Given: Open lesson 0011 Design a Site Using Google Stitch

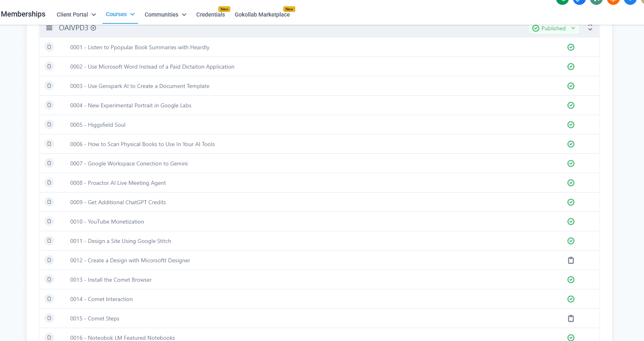Looking at the screenshot, I should (129, 241).
